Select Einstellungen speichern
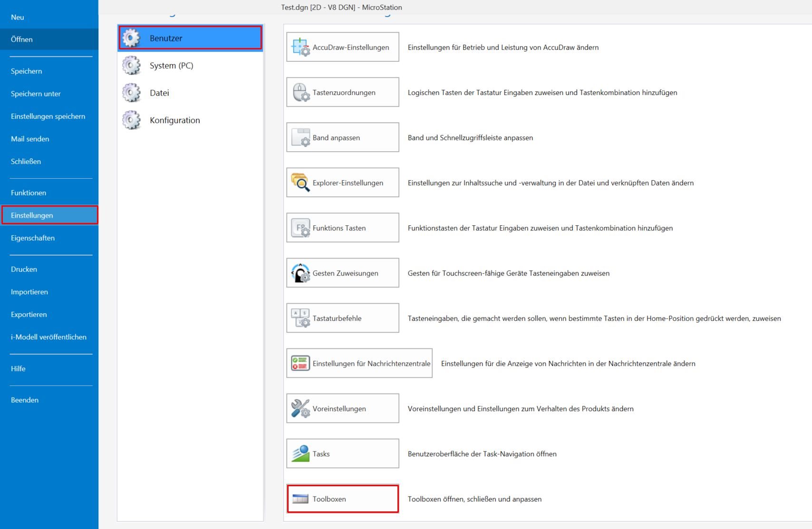This screenshot has height=529, width=812. (x=49, y=116)
